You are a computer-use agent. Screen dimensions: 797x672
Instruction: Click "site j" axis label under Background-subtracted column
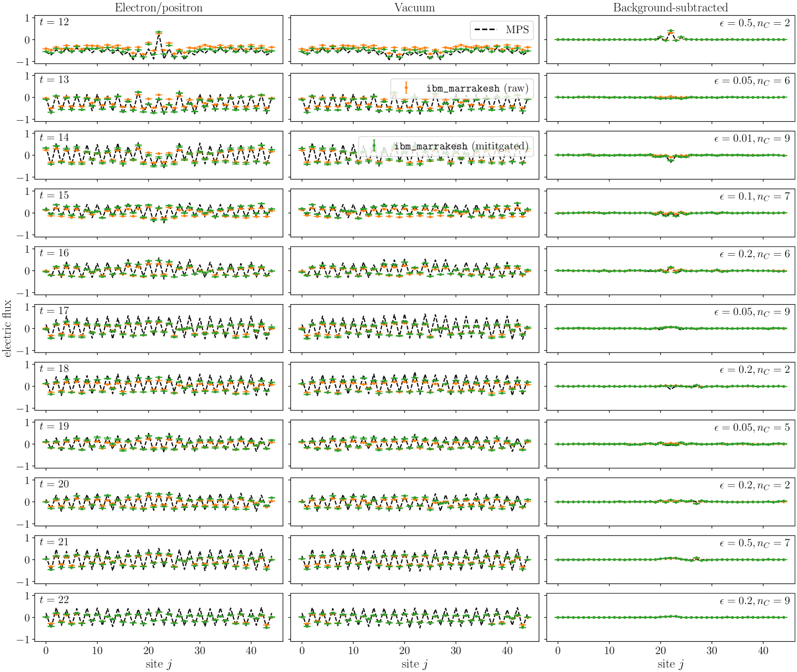click(671, 664)
